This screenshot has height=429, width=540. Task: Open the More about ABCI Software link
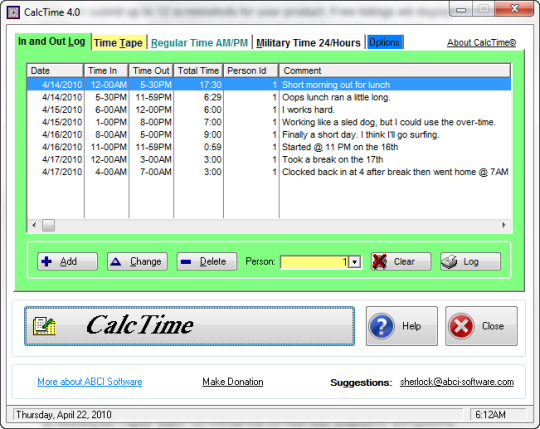90,381
